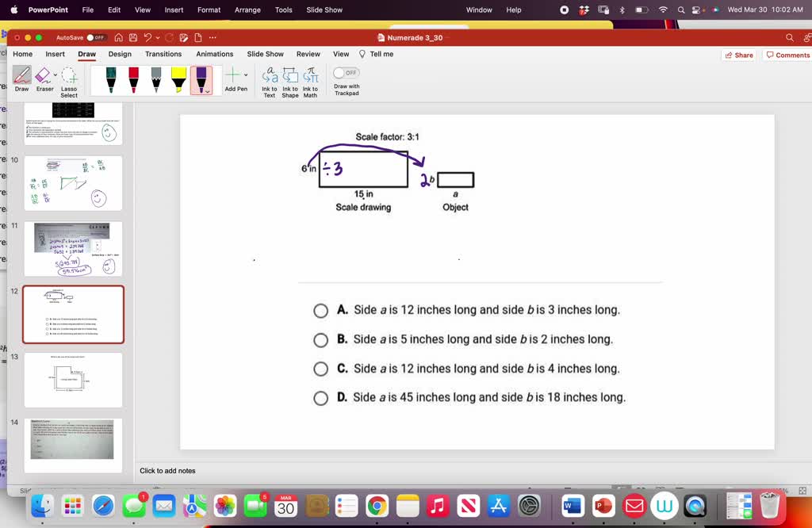Open the new document icon in title bar
Screen dimensions: 812x528
(x=197, y=38)
